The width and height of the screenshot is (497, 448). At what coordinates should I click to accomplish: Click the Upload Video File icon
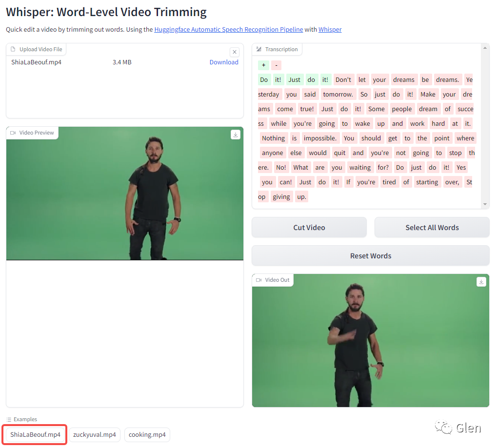pyautogui.click(x=13, y=49)
